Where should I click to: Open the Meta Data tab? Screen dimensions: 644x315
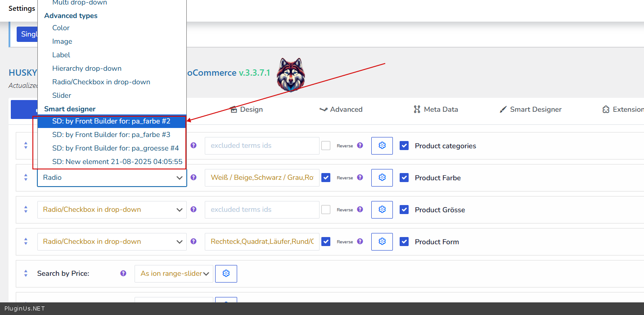tap(436, 110)
